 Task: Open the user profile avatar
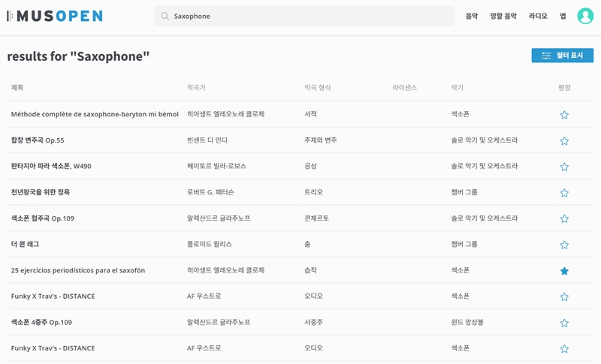585,16
